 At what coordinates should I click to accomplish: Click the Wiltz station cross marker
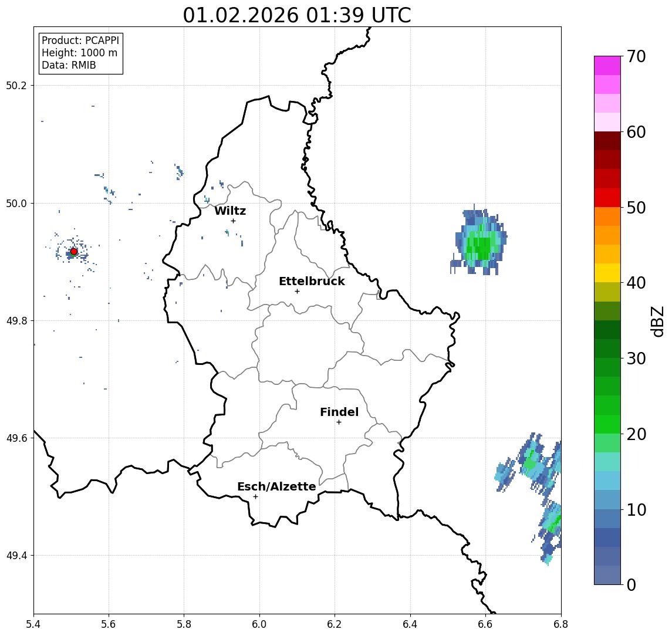pos(233,221)
